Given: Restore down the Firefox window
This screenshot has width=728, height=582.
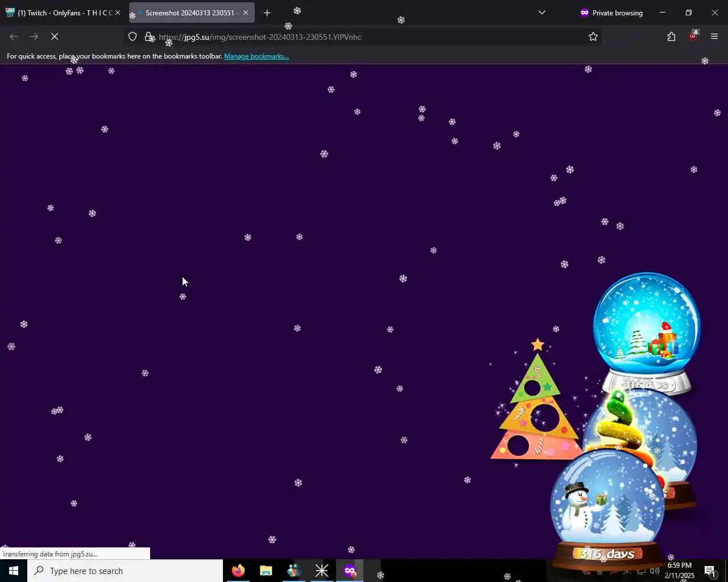Looking at the screenshot, I should (x=689, y=13).
